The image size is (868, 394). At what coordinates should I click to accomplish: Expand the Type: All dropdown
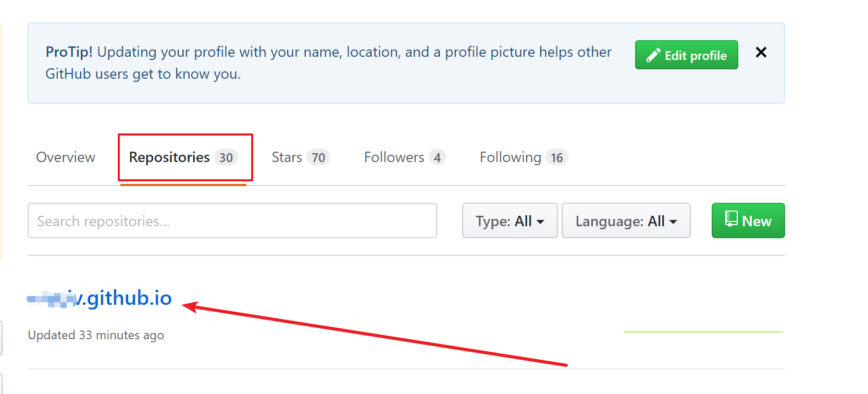(x=510, y=220)
